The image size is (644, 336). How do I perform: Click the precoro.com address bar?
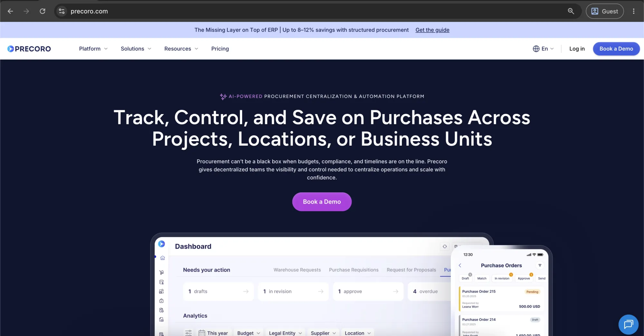tap(317, 11)
